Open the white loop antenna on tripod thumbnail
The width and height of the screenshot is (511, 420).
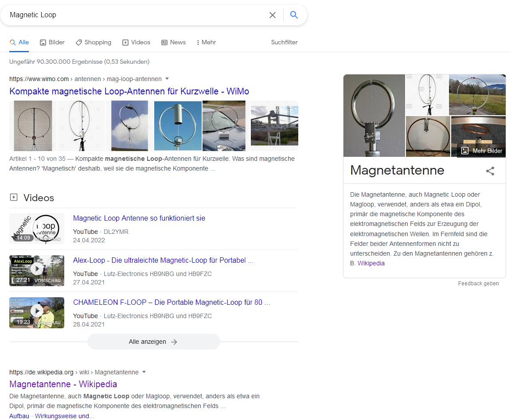click(x=81, y=126)
